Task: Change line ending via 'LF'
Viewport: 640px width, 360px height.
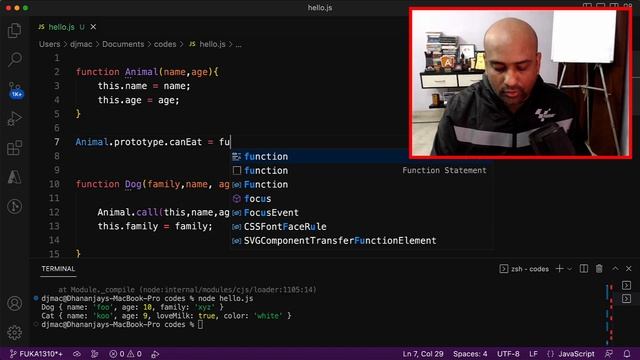Action: click(x=533, y=354)
